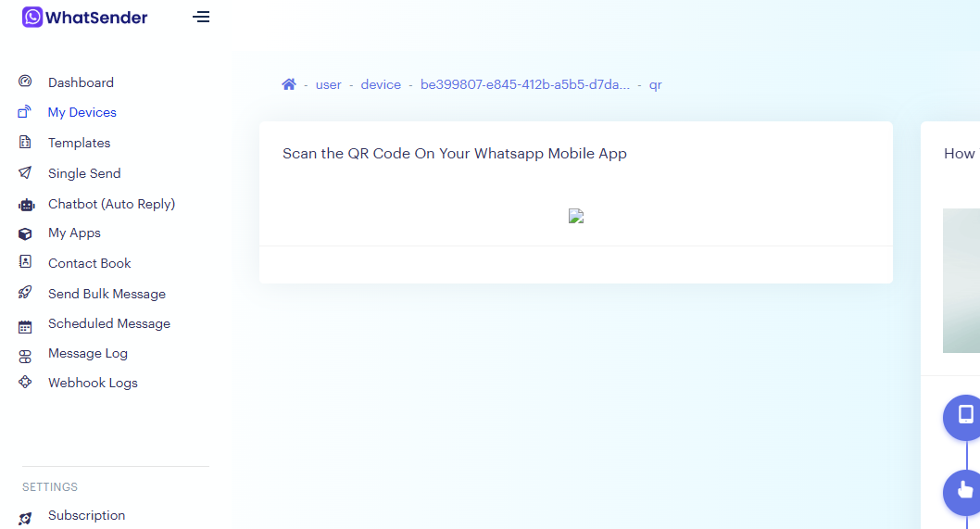Click the Dashboard gauge icon

(x=25, y=81)
